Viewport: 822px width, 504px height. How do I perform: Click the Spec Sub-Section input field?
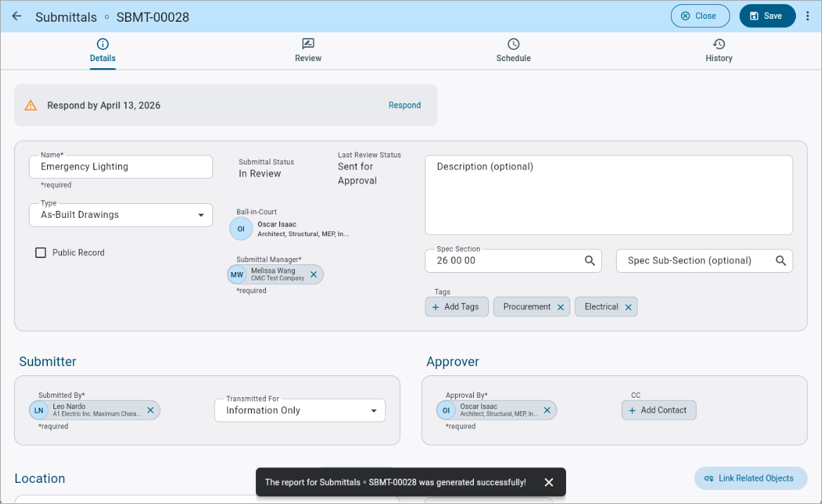[x=704, y=260]
